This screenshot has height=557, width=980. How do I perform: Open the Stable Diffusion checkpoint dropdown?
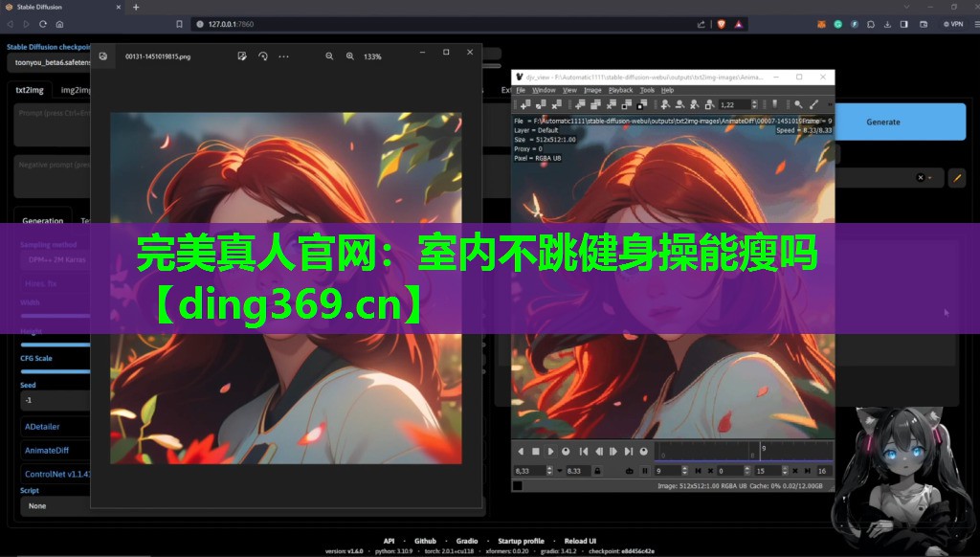click(50, 62)
